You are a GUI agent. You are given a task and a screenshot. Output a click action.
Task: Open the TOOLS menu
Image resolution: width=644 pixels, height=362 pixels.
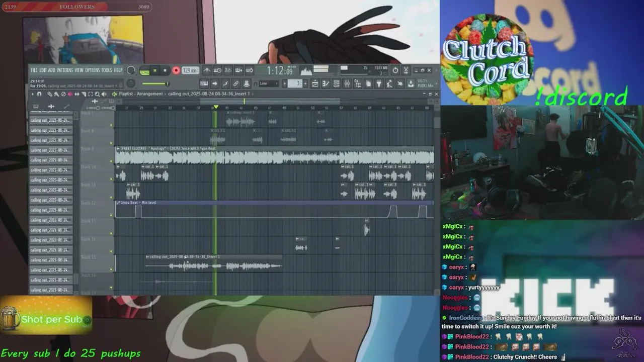point(107,70)
